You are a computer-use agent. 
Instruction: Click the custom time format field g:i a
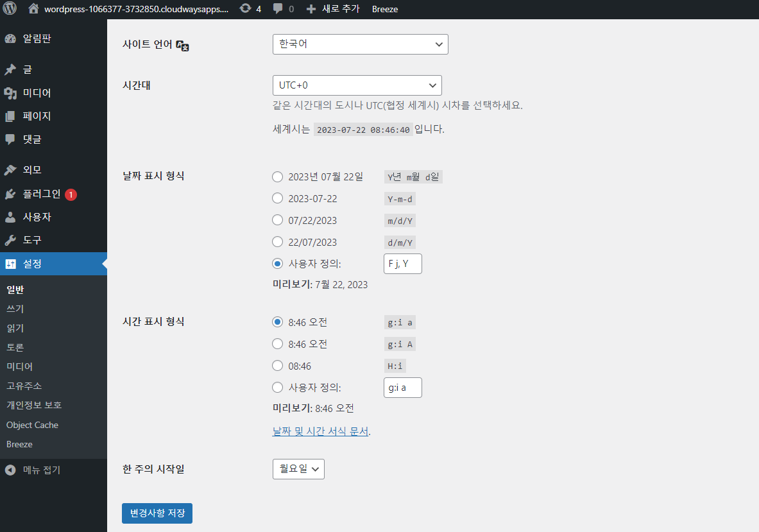click(403, 388)
